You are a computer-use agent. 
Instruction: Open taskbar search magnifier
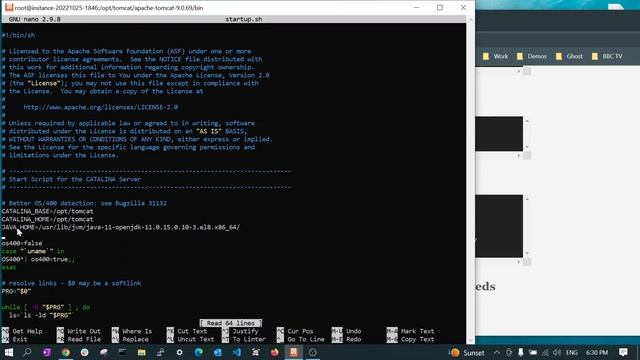27,352
